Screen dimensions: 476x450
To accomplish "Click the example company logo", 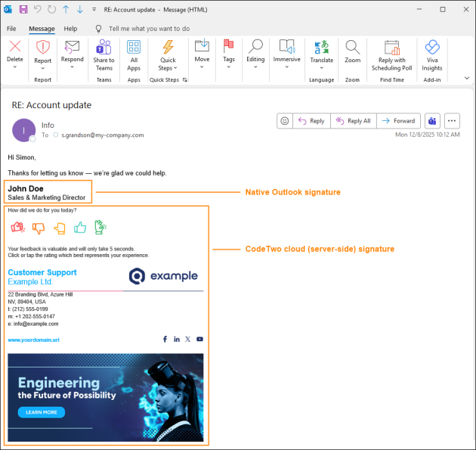I will [163, 276].
